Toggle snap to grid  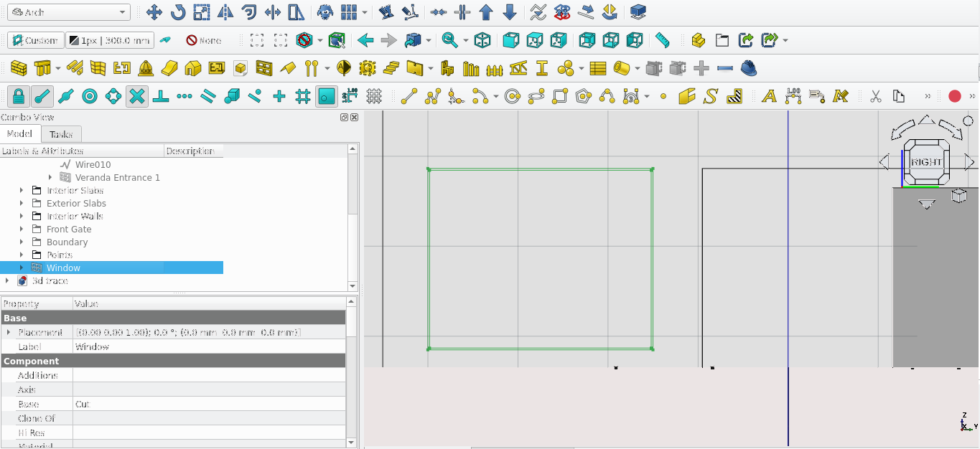[x=303, y=96]
